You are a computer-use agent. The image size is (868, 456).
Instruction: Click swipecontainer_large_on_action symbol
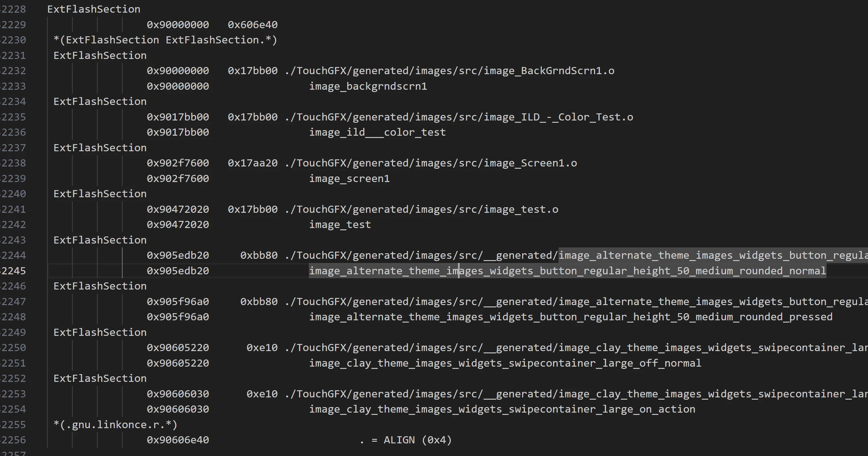point(502,409)
